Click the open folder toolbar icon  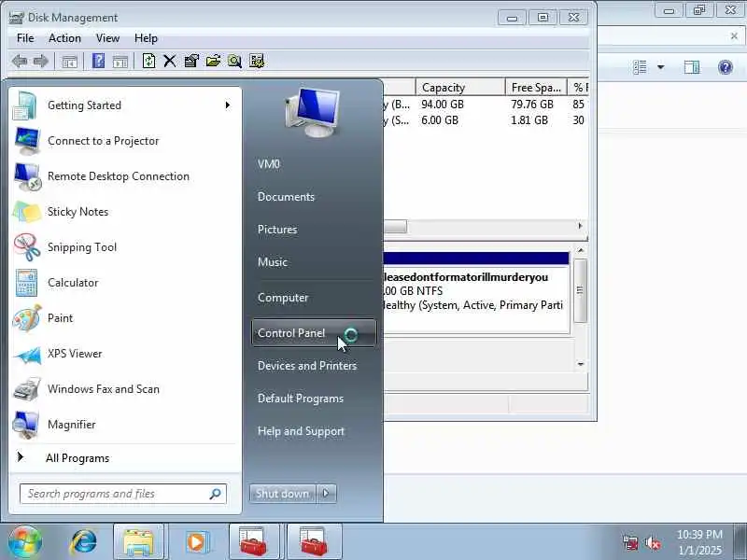coord(213,61)
